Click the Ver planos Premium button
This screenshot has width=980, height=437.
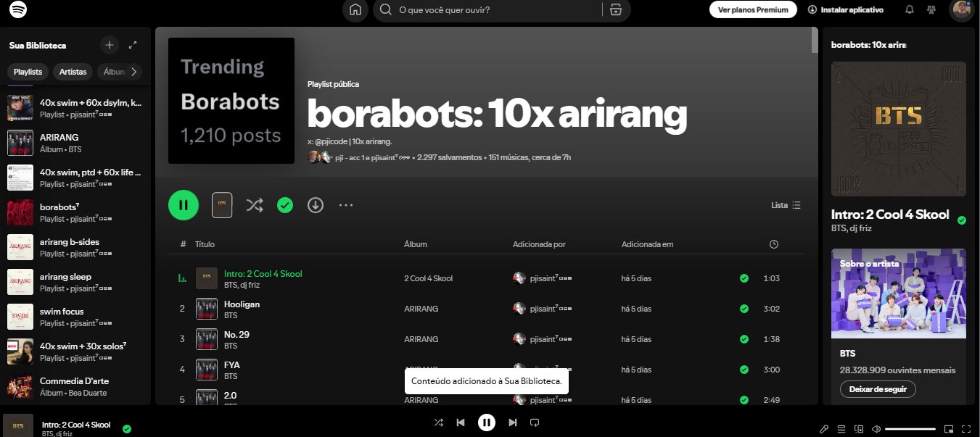pyautogui.click(x=753, y=10)
